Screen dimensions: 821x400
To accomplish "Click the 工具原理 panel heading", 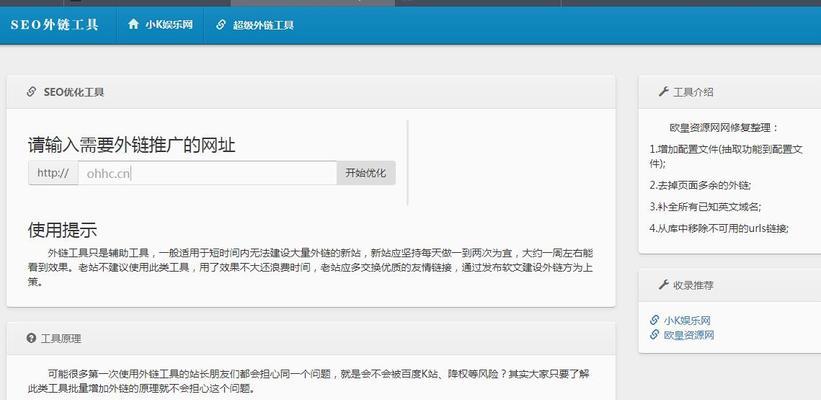I will pos(61,339).
